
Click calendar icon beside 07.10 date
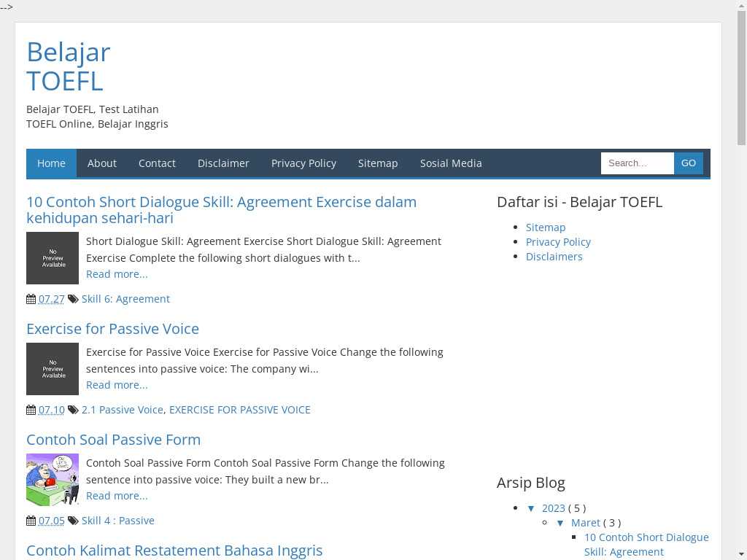coord(31,410)
